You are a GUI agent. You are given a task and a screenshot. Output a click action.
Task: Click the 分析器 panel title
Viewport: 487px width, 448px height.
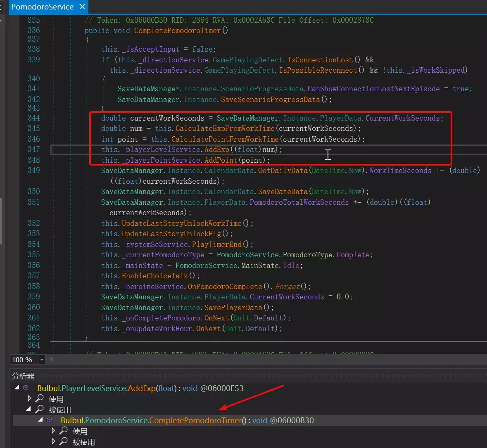tap(23, 376)
